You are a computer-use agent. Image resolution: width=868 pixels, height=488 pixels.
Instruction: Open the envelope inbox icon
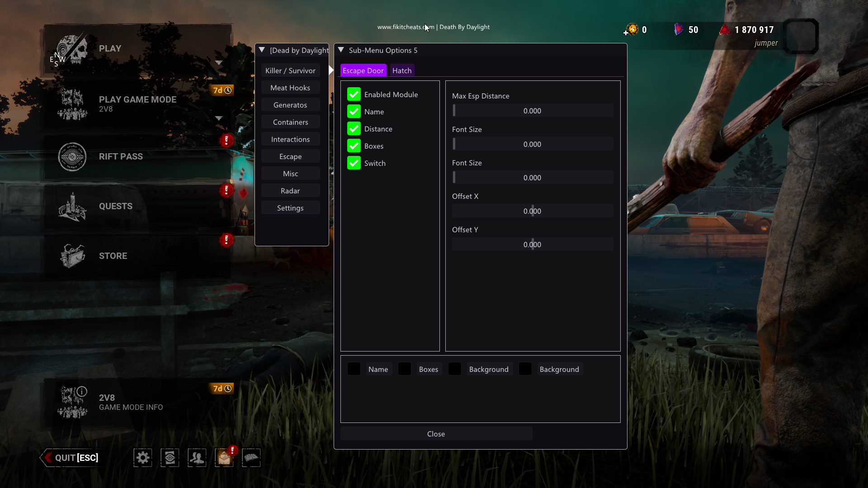pyautogui.click(x=224, y=458)
